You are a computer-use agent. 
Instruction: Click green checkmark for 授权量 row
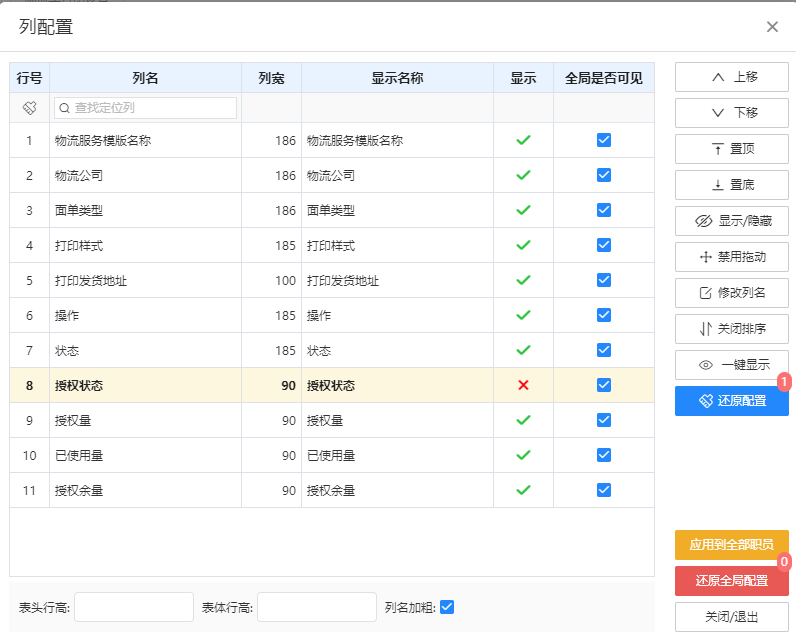click(523, 420)
